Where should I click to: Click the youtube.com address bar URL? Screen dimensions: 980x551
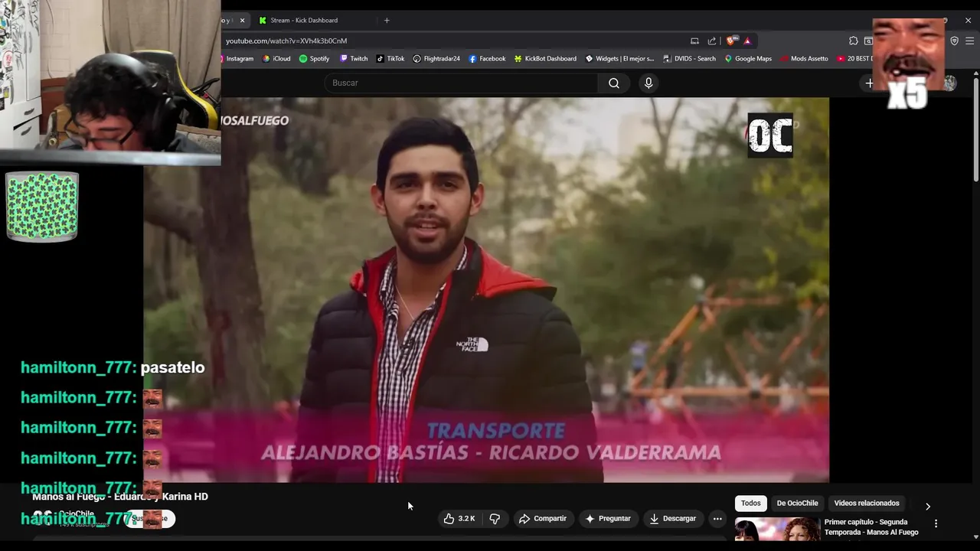286,41
